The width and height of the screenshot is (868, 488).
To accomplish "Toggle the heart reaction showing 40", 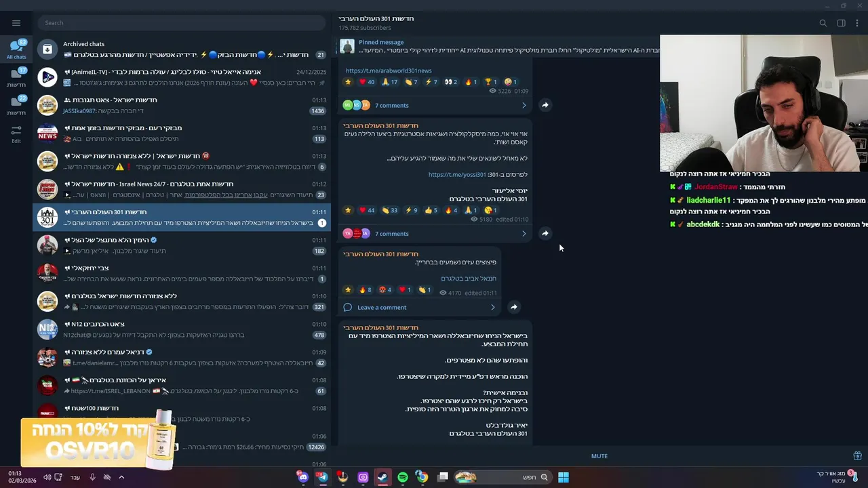I will (367, 82).
